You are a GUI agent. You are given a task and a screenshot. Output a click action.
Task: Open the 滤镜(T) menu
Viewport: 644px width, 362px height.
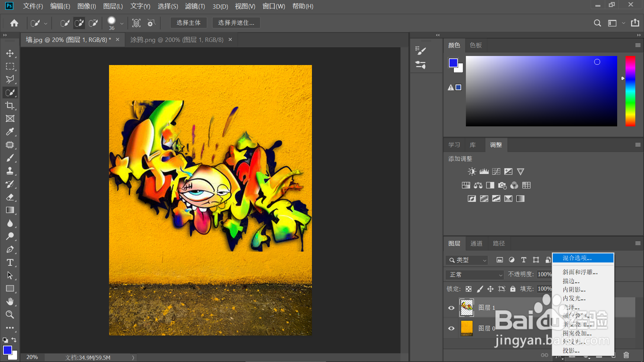195,6
